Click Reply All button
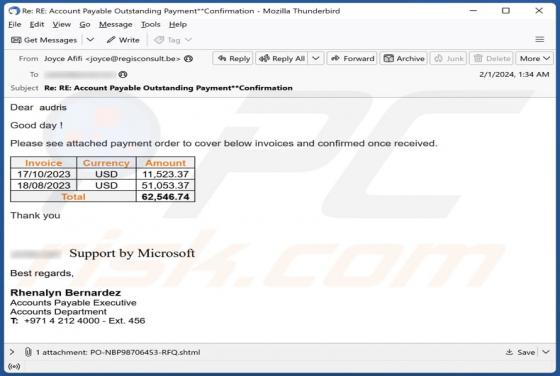 (x=282, y=58)
